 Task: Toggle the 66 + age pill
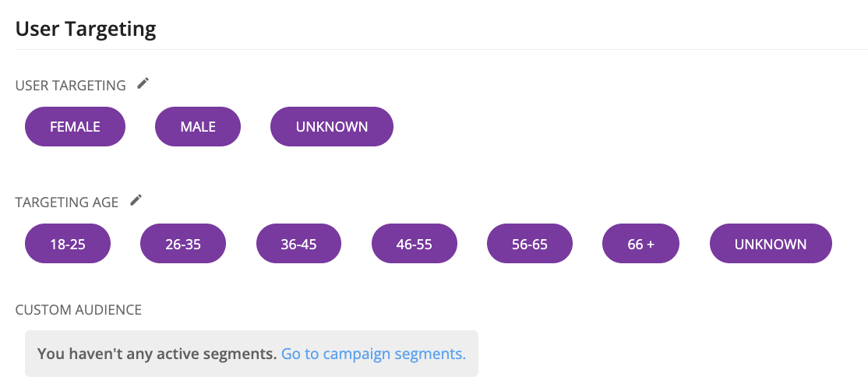(640, 243)
